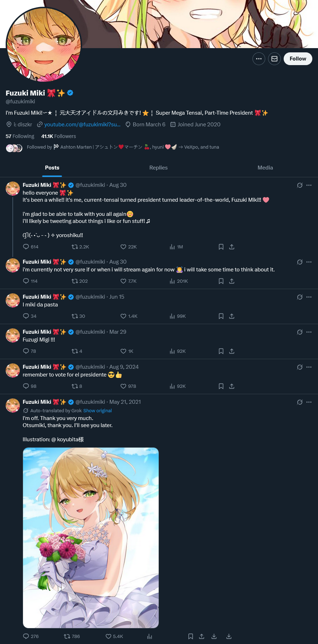Share the 'Fuzugi Migi !!!' post
Screen dimensions: 318x644
tap(232, 351)
